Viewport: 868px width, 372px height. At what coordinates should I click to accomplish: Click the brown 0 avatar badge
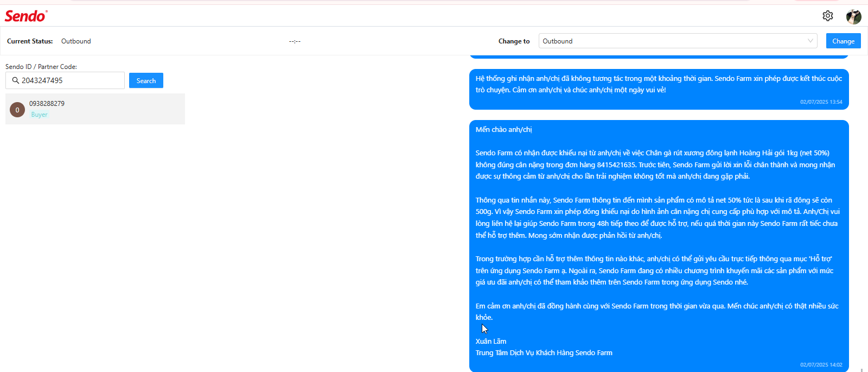tap(17, 110)
